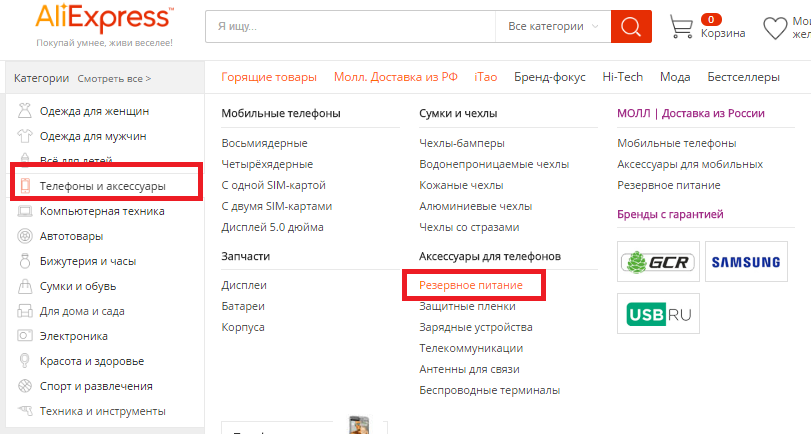
Task: Open the Бренд-фокус tab
Action: point(550,77)
